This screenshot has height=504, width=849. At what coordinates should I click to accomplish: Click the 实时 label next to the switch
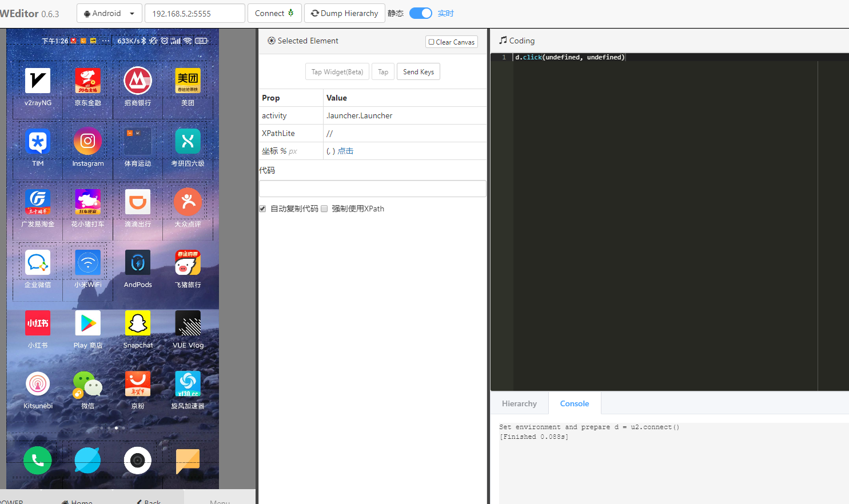pyautogui.click(x=446, y=13)
